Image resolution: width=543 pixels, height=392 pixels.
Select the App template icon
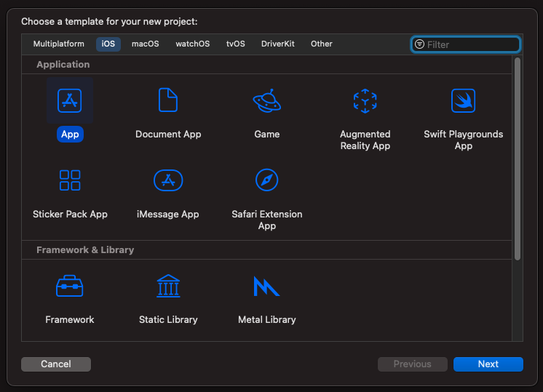[x=70, y=100]
